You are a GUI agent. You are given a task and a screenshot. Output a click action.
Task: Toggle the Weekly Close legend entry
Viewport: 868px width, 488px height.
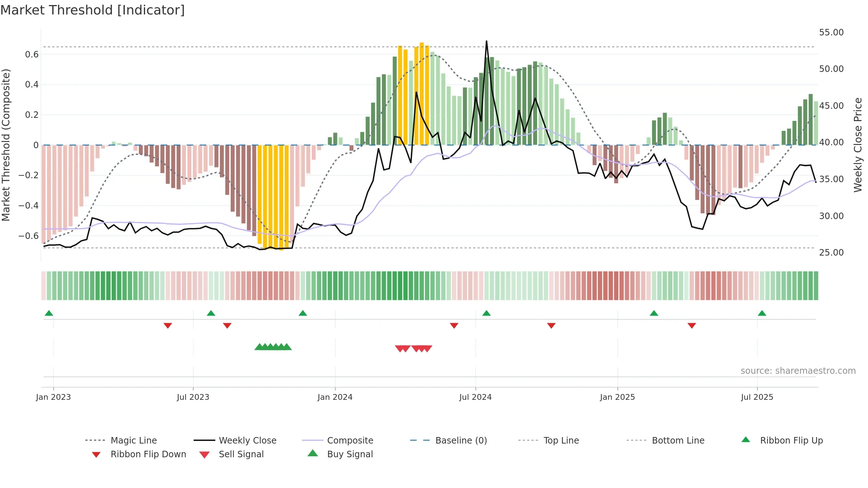coord(235,440)
